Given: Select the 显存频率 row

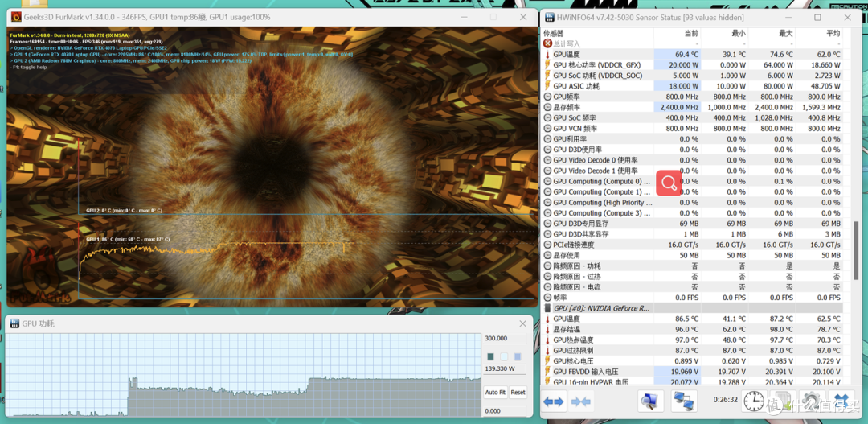Looking at the screenshot, I should click(x=693, y=107).
